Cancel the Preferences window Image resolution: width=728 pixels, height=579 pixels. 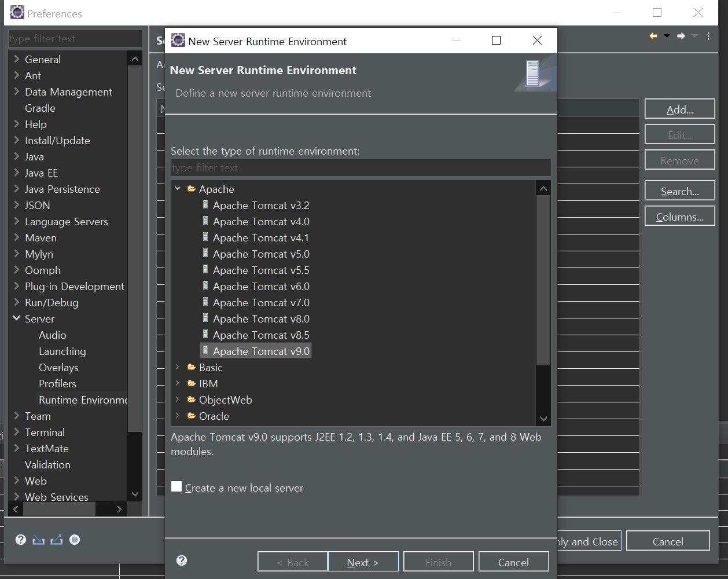668,541
